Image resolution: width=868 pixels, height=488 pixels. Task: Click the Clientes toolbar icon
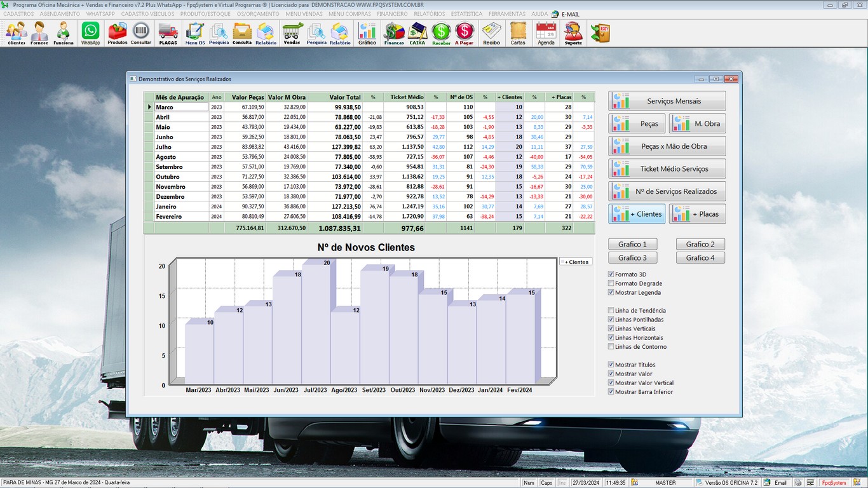[x=17, y=32]
